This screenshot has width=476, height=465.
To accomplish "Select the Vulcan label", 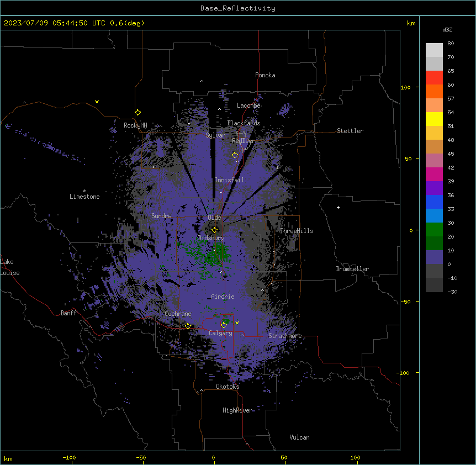I will (299, 437).
